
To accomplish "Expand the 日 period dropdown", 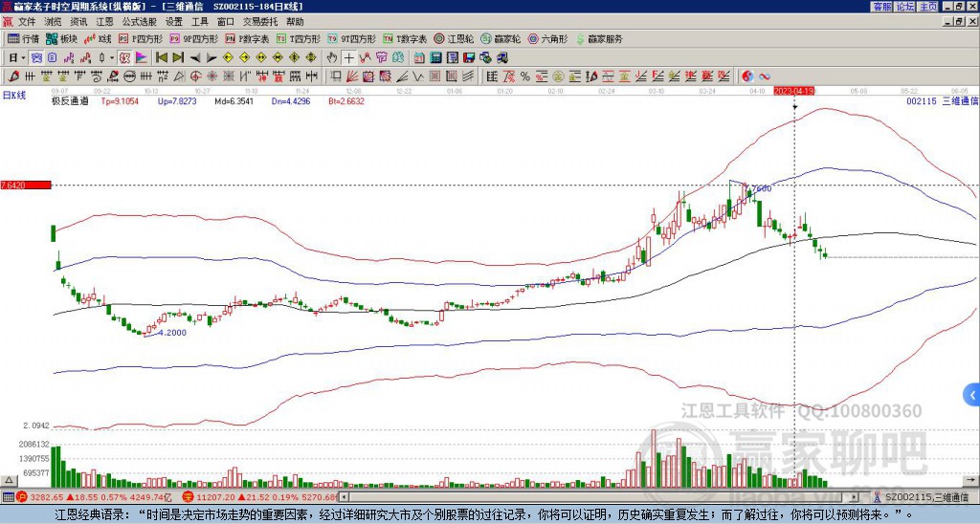I will (17, 57).
